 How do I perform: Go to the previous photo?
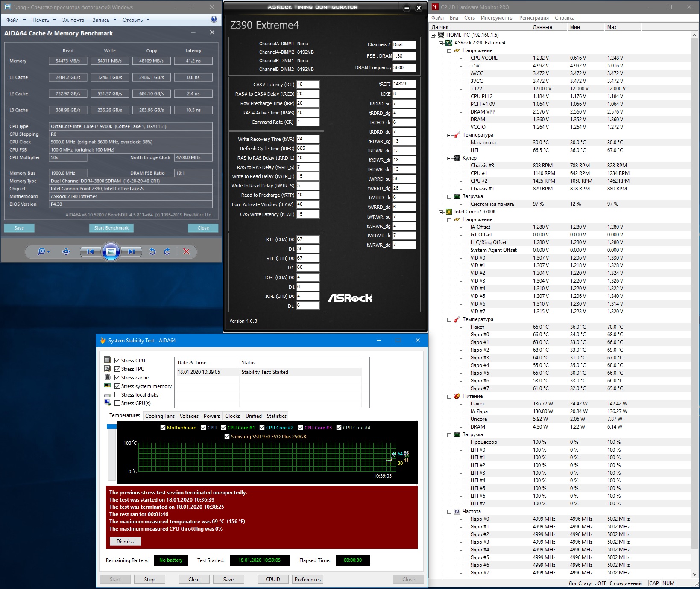pyautogui.click(x=91, y=252)
